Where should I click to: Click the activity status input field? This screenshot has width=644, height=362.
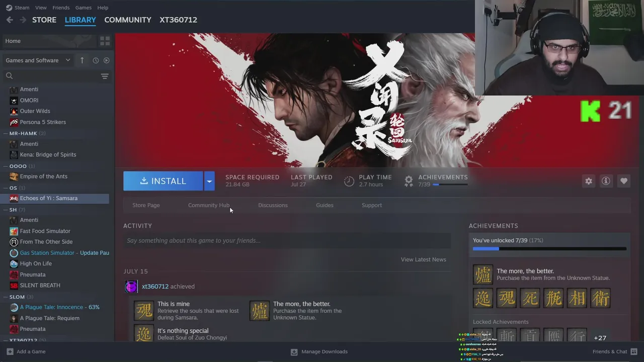pyautogui.click(x=287, y=240)
